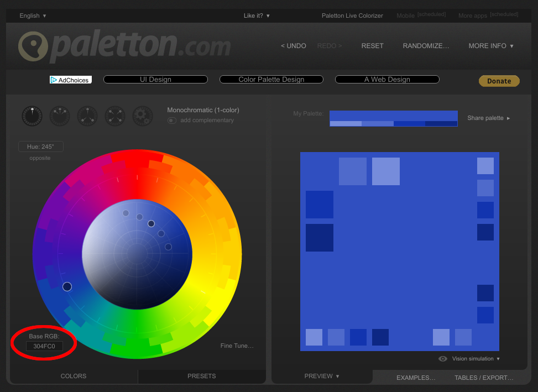
Task: Click the REDO button
Action: (330, 46)
